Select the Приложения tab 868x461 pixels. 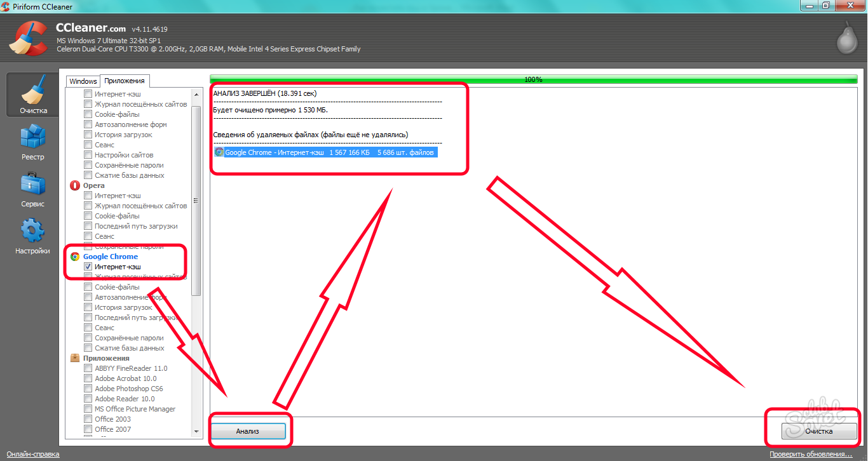pos(125,81)
